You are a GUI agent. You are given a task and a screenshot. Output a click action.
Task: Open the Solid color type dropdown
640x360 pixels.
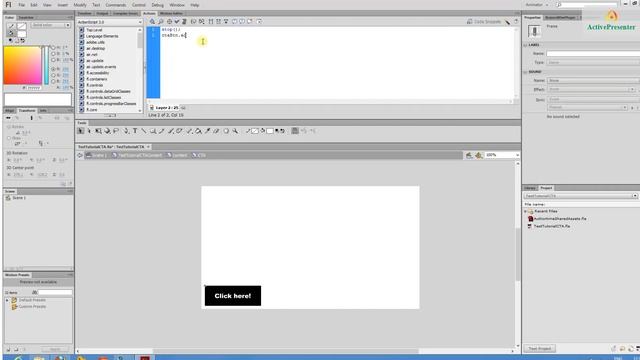click(x=51, y=25)
